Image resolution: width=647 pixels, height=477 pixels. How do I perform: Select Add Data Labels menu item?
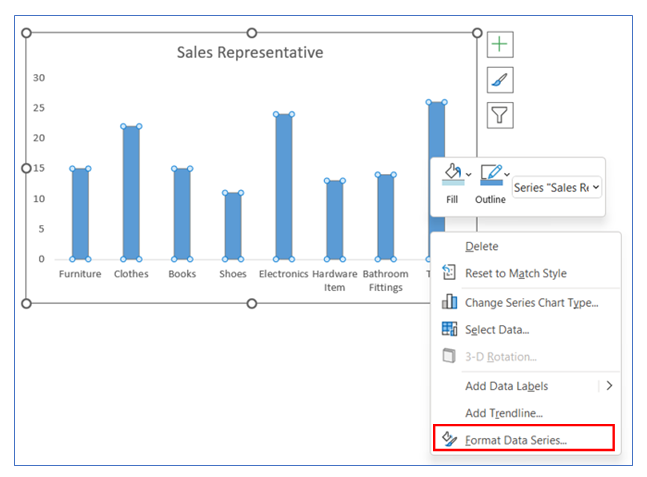click(526, 386)
